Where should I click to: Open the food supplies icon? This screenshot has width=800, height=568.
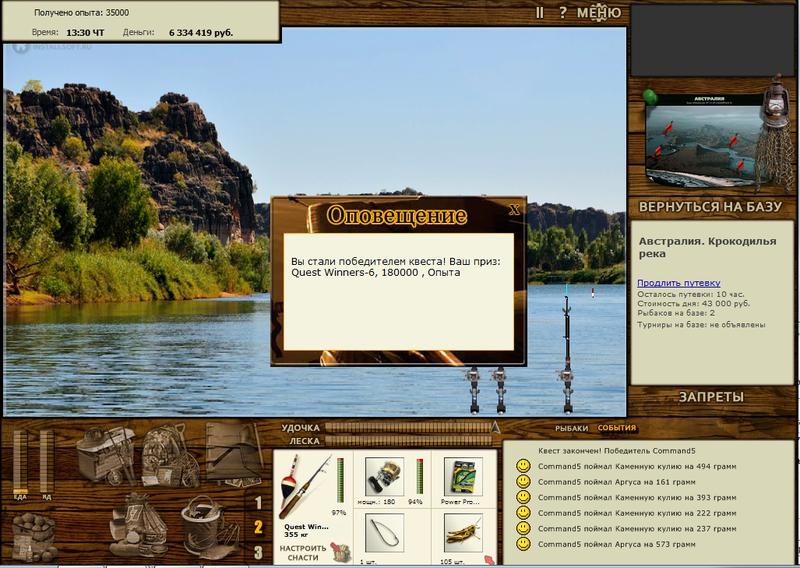pos(138,526)
